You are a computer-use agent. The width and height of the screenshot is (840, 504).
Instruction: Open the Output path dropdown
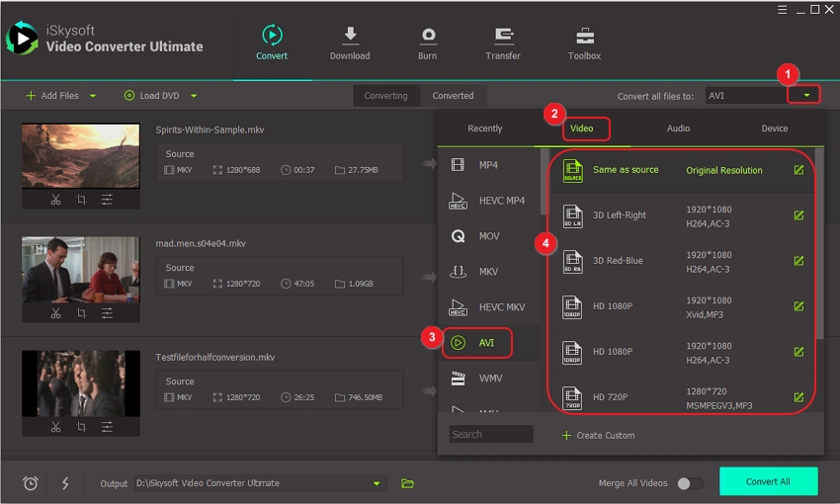pos(376,483)
